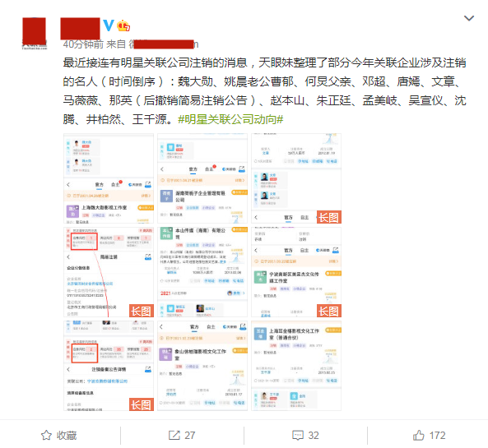This screenshot has width=488, height=448.
Task: Click the 40分钟前 post timestamp
Action: [x=83, y=44]
